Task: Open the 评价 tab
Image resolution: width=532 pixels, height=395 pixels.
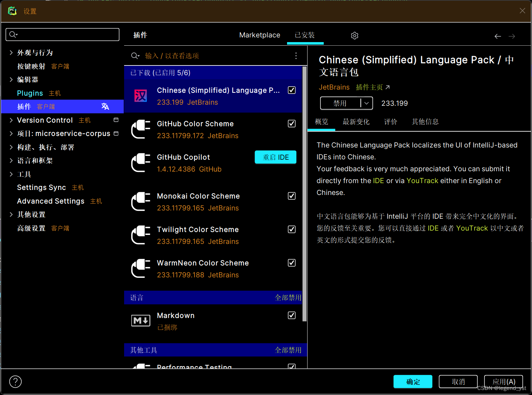Action: pyautogui.click(x=391, y=122)
